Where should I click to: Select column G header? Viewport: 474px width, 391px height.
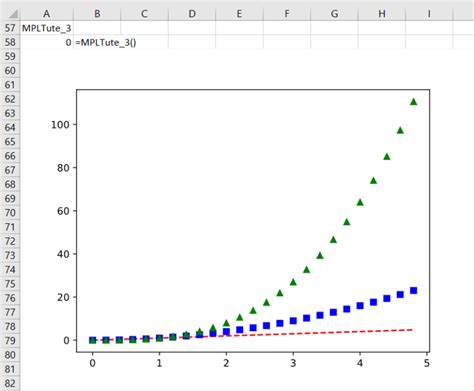pos(334,14)
